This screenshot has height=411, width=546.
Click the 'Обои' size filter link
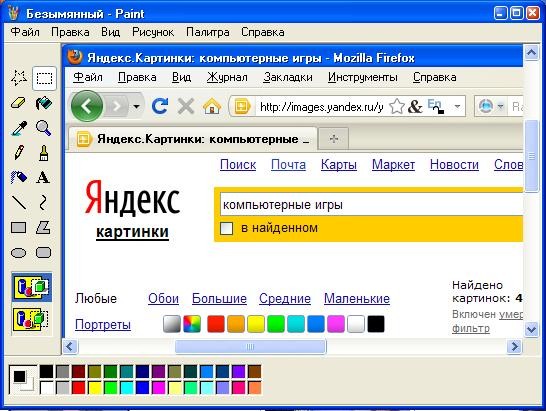tap(163, 298)
